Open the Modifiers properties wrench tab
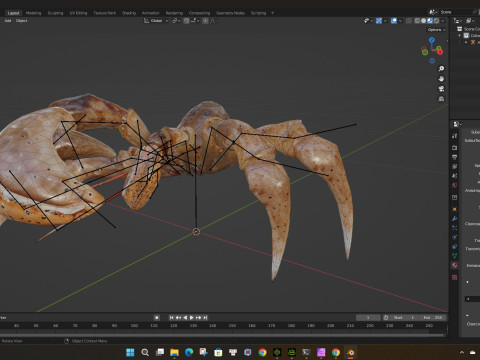Image resolution: width=480 pixels, height=360 pixels. click(x=455, y=219)
